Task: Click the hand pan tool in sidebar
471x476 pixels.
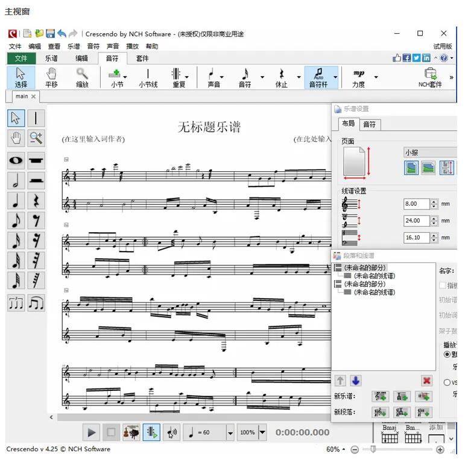Action: 16,138
